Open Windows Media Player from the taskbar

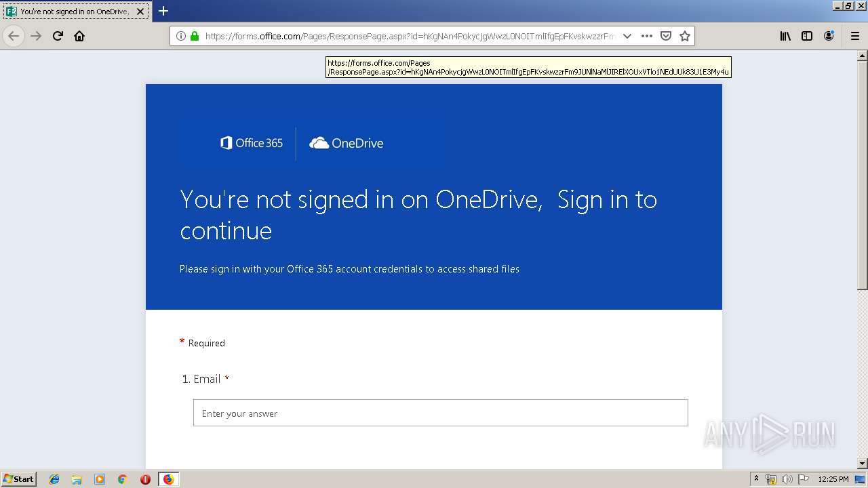pyautogui.click(x=100, y=479)
